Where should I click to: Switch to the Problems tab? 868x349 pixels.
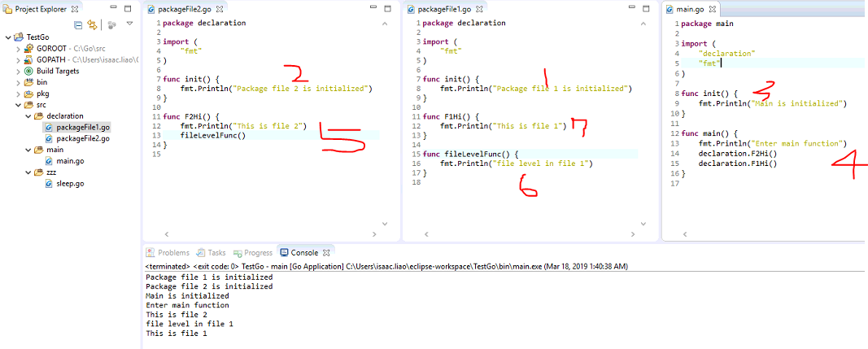[x=168, y=253]
